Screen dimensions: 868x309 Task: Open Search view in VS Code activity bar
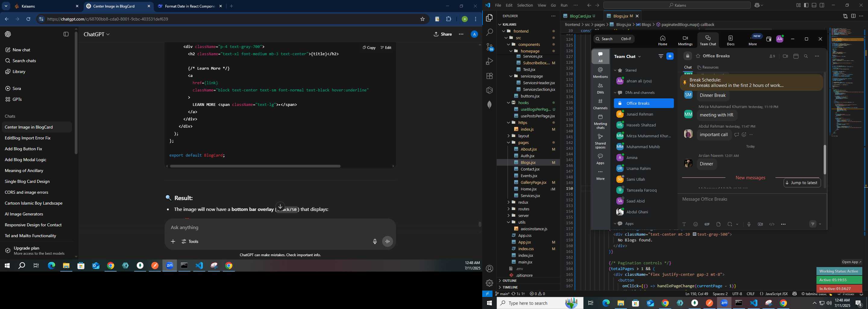pyautogui.click(x=489, y=32)
